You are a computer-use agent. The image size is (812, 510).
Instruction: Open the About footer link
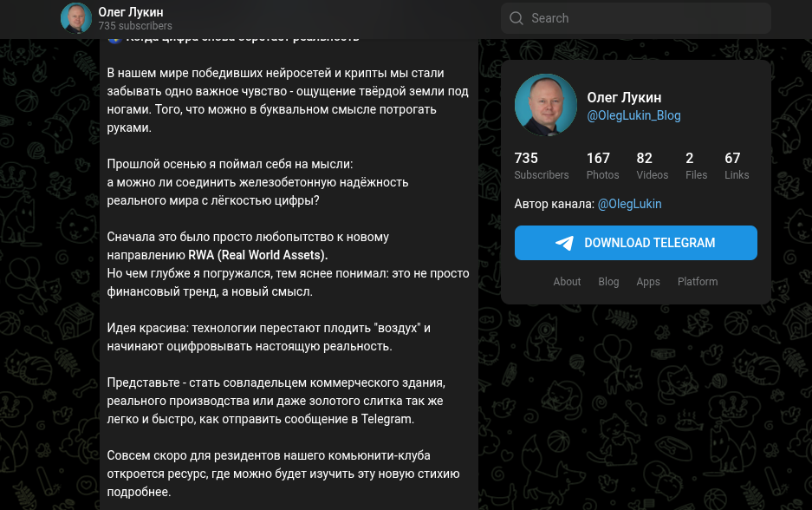coord(567,282)
